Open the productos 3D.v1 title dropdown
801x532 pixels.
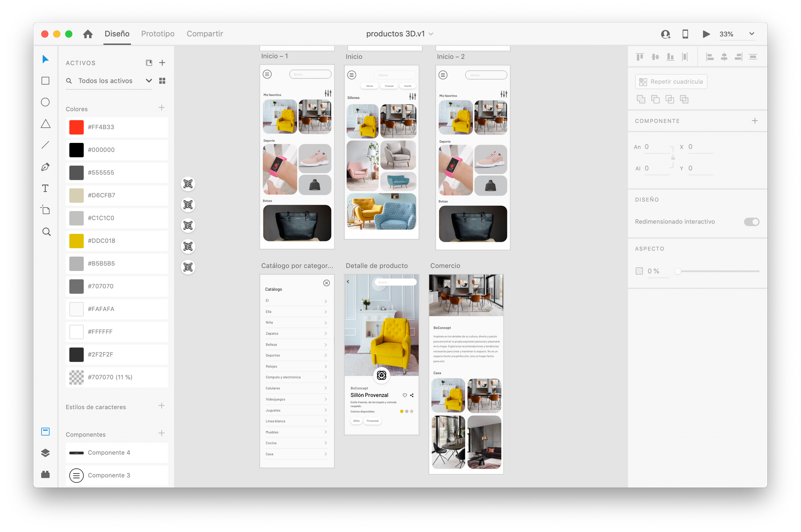pyautogui.click(x=431, y=34)
